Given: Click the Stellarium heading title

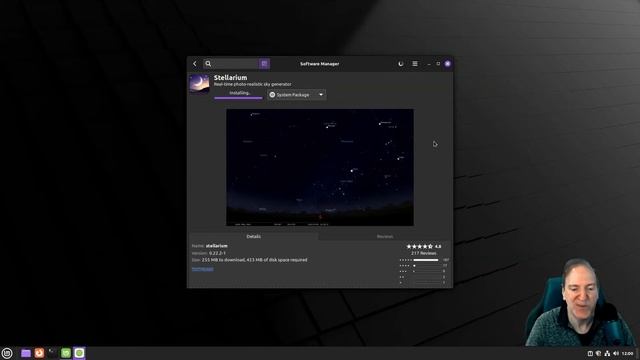Looking at the screenshot, I should click(x=231, y=78).
